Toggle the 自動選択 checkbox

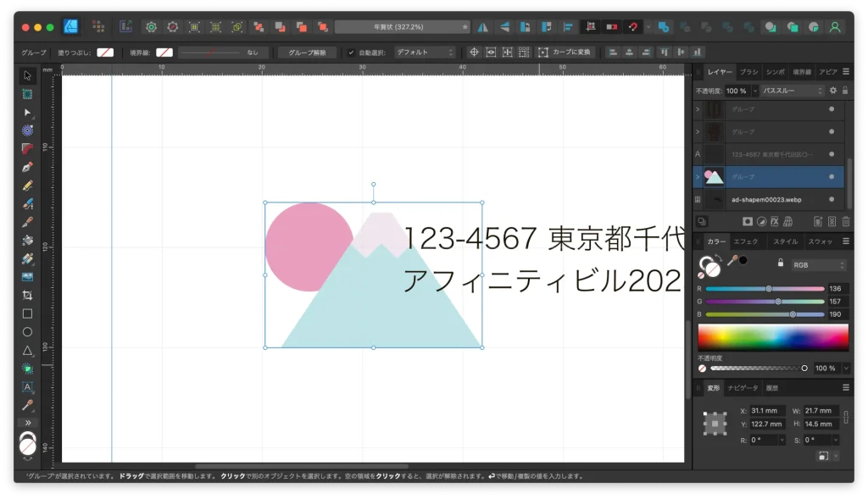(351, 52)
